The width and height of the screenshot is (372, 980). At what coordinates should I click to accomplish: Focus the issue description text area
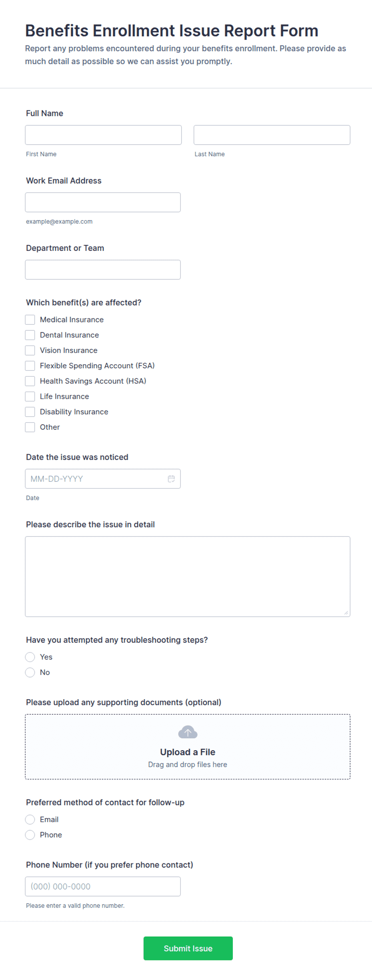[x=188, y=576]
